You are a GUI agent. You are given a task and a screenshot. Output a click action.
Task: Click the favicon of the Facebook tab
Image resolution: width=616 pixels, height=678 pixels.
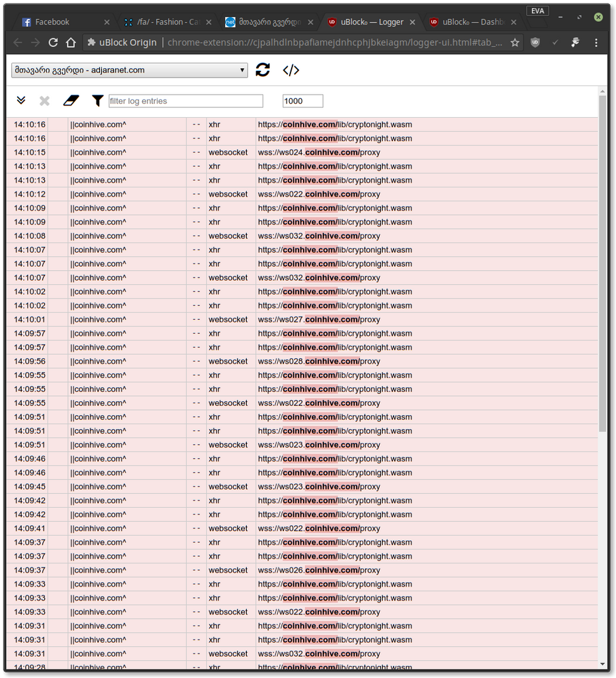tap(26, 22)
